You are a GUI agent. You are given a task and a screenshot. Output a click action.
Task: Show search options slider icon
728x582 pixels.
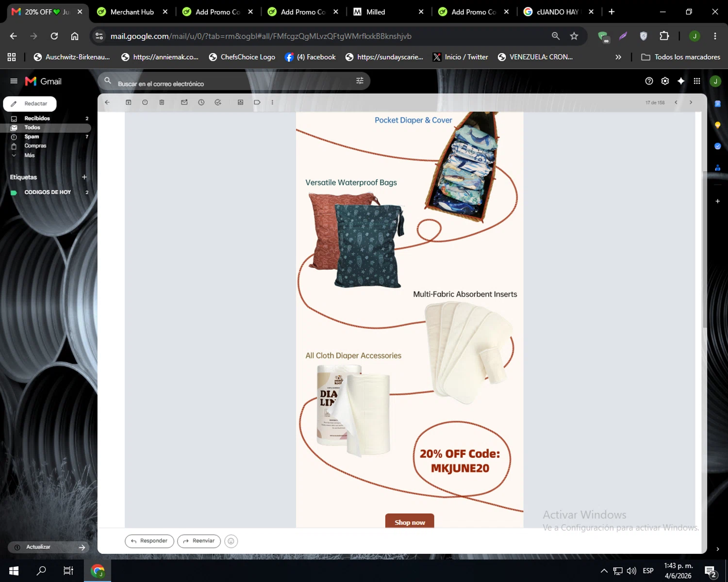tap(360, 81)
